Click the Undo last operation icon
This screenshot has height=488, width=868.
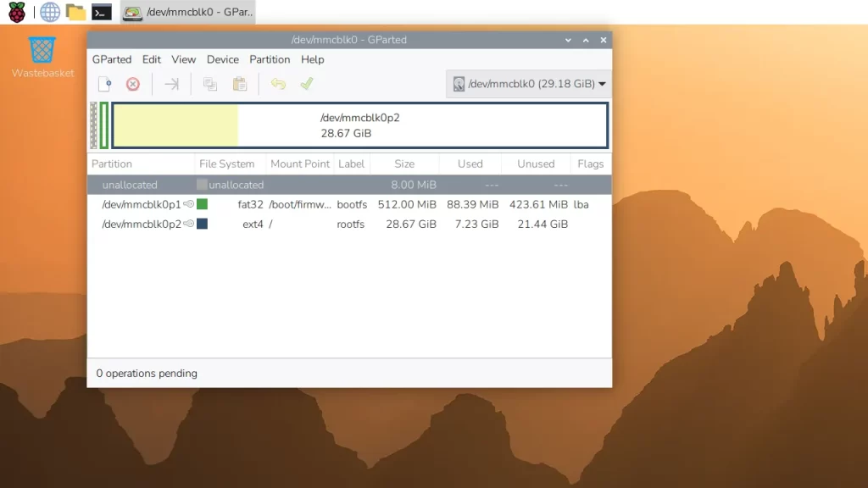pos(278,84)
